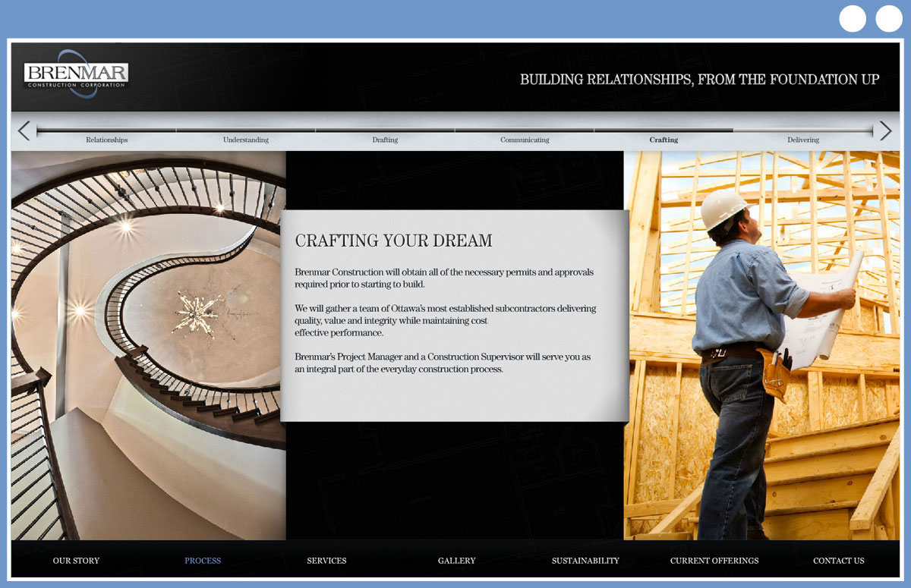
Task: Click the Crafting Your Dream heading
Action: pos(393,241)
